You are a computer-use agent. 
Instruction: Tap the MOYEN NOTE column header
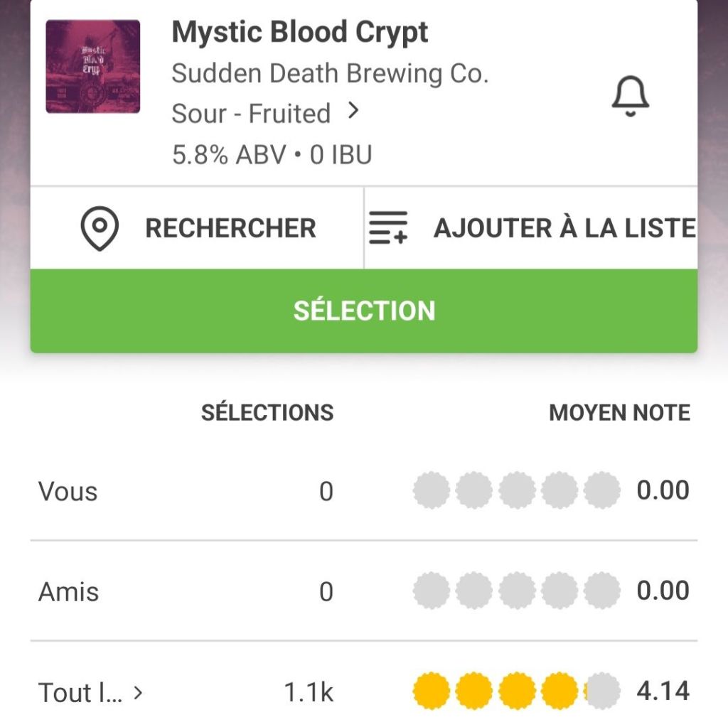coord(619,413)
